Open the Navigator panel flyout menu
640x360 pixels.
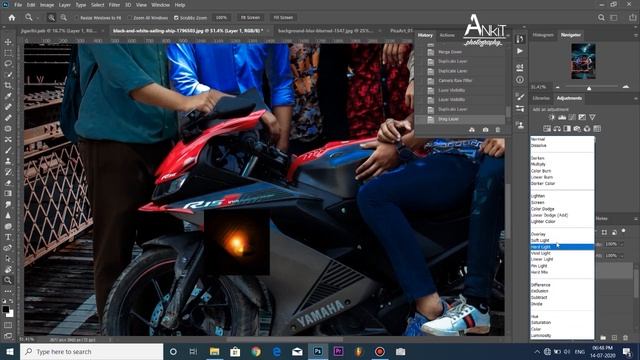tap(636, 36)
